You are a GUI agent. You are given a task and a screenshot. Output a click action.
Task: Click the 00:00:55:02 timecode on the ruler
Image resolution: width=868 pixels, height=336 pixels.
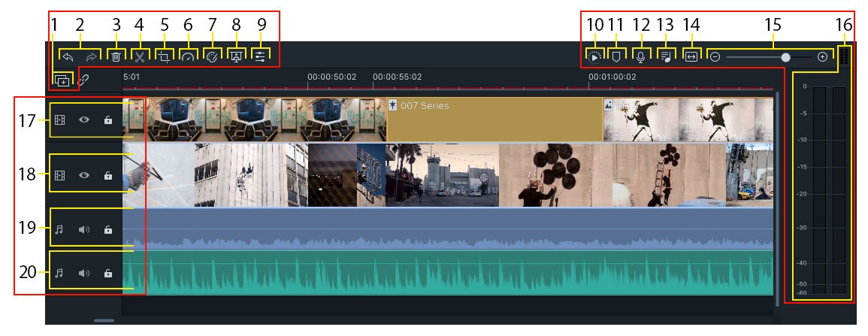(398, 77)
